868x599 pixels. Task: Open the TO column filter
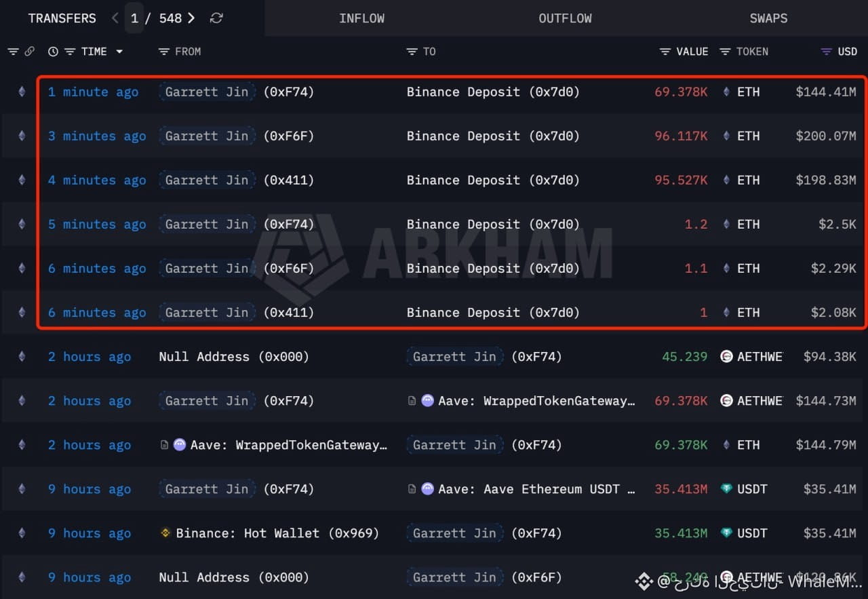412,52
